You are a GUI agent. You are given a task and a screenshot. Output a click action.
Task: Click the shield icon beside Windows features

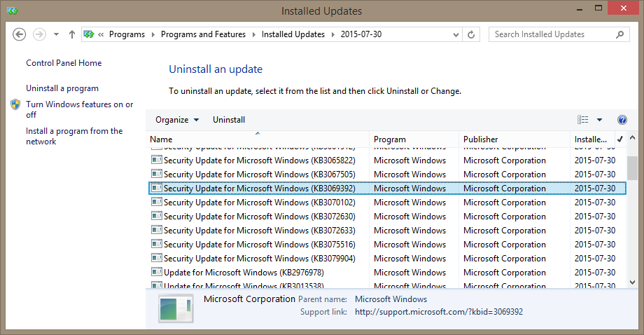click(x=15, y=104)
